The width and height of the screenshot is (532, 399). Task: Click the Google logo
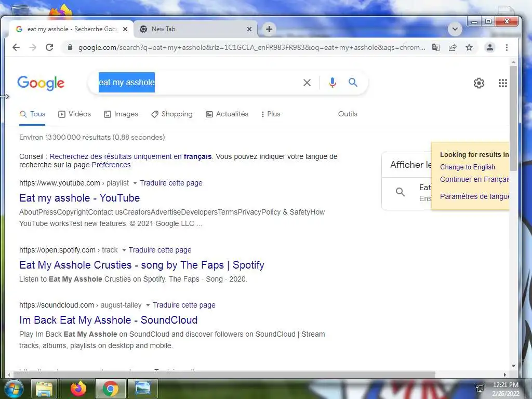tap(41, 83)
